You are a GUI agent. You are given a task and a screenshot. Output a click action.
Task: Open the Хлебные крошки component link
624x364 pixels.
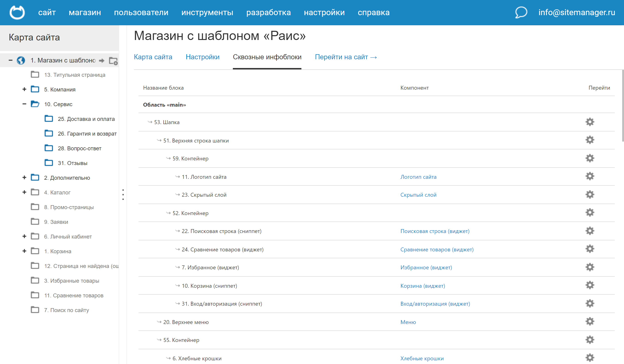click(422, 358)
